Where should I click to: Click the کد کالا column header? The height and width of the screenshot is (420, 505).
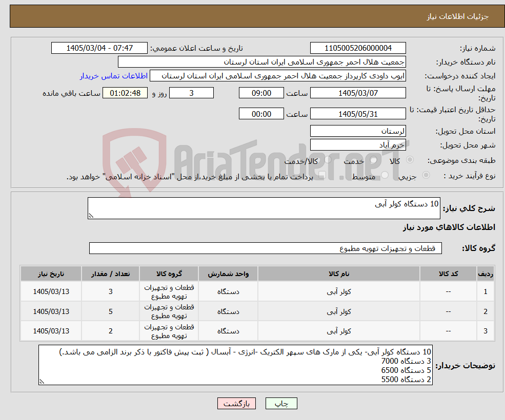click(x=448, y=274)
